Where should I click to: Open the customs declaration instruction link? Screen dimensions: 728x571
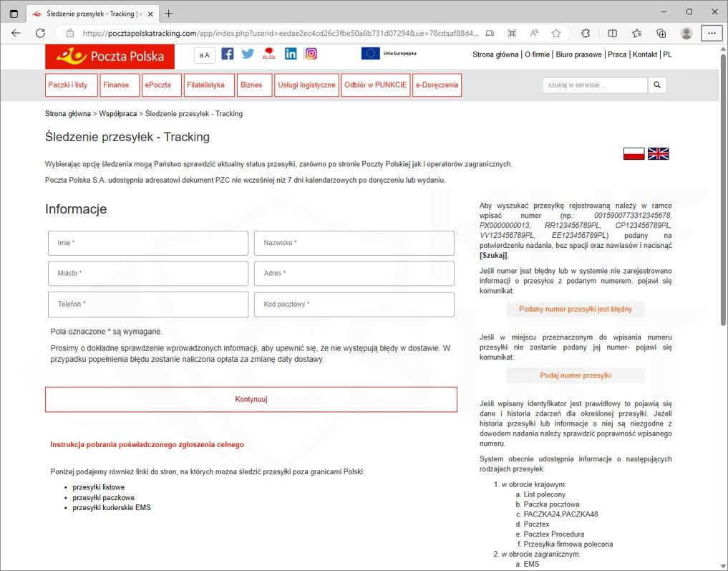[x=147, y=444]
